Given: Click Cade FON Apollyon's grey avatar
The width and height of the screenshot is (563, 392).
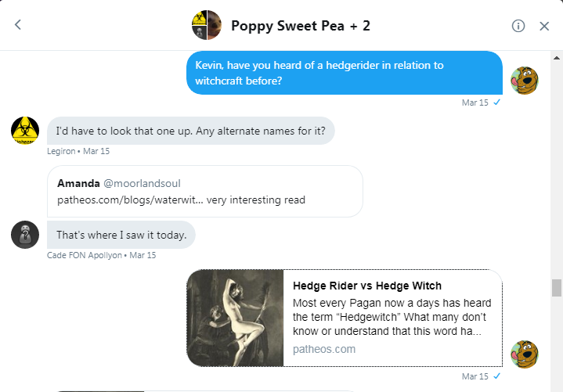Looking at the screenshot, I should coord(25,234).
